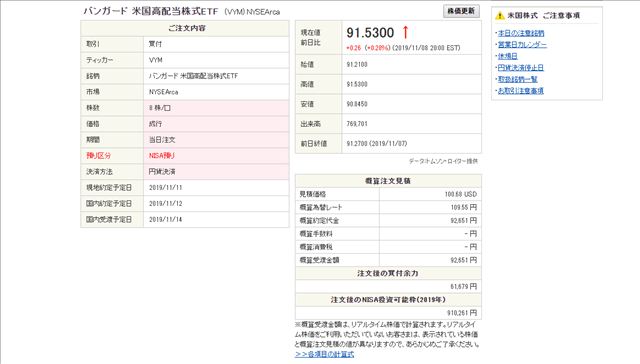The height and width of the screenshot is (364, 640).
Task: Click the red NISA預り value
Action: (x=162, y=155)
